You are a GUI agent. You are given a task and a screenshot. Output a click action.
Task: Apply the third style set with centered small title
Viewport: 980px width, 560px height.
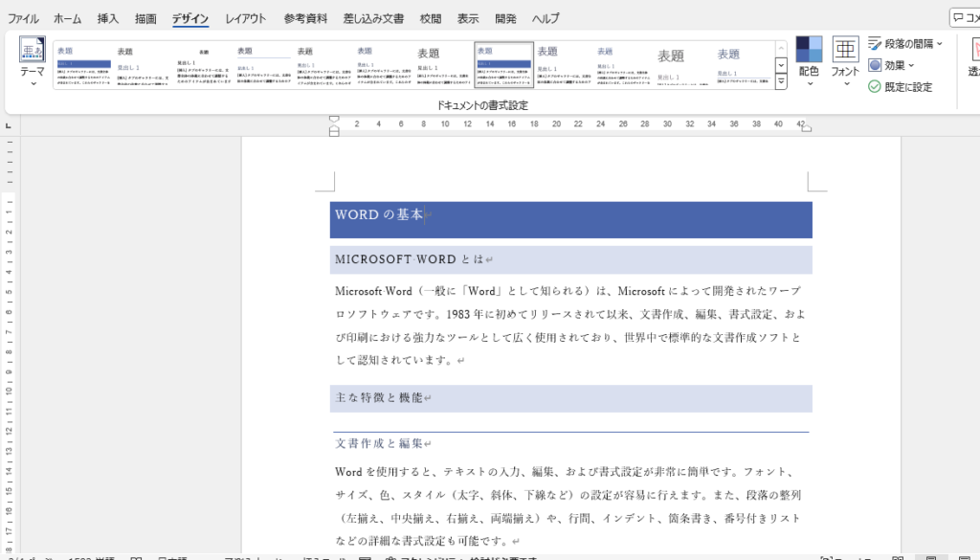pos(204,65)
